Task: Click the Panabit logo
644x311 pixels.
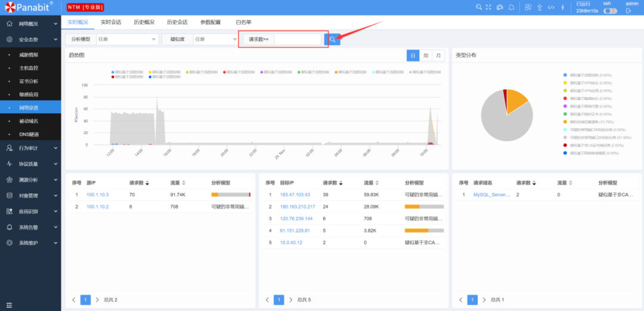Action: pos(29,7)
